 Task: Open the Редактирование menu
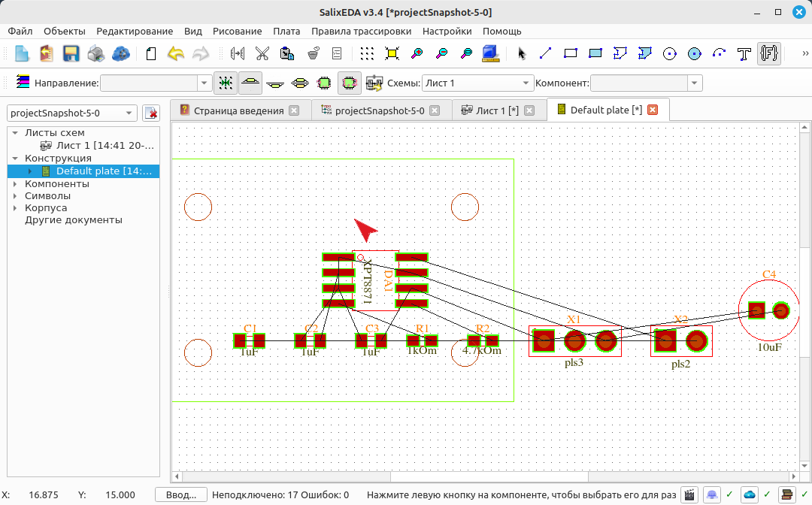coord(135,31)
